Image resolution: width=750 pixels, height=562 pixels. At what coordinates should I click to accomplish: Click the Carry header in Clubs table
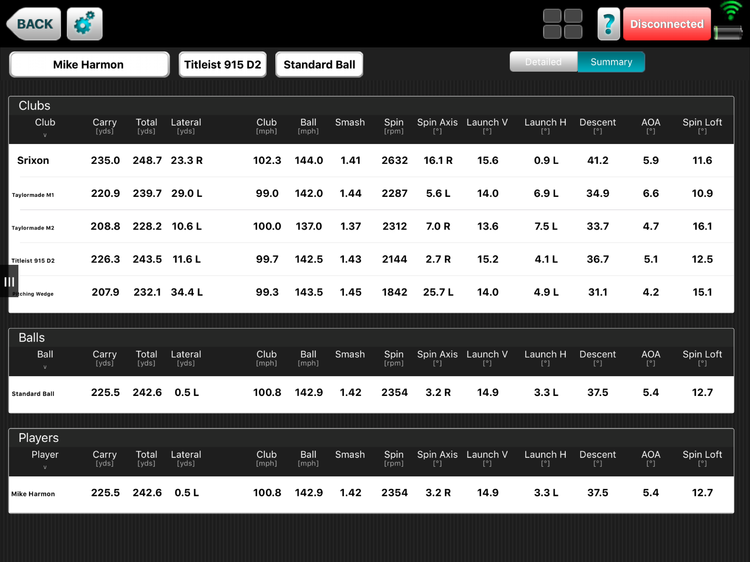(x=105, y=126)
